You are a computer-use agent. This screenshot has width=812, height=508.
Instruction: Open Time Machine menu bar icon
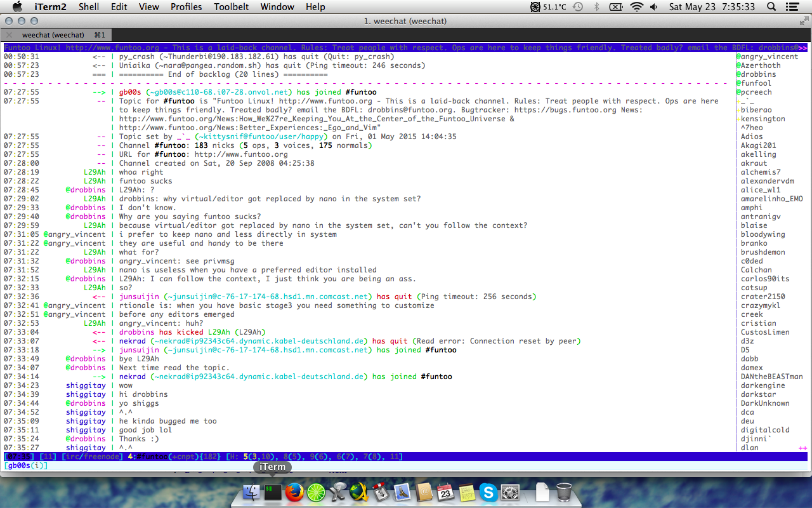(x=578, y=7)
